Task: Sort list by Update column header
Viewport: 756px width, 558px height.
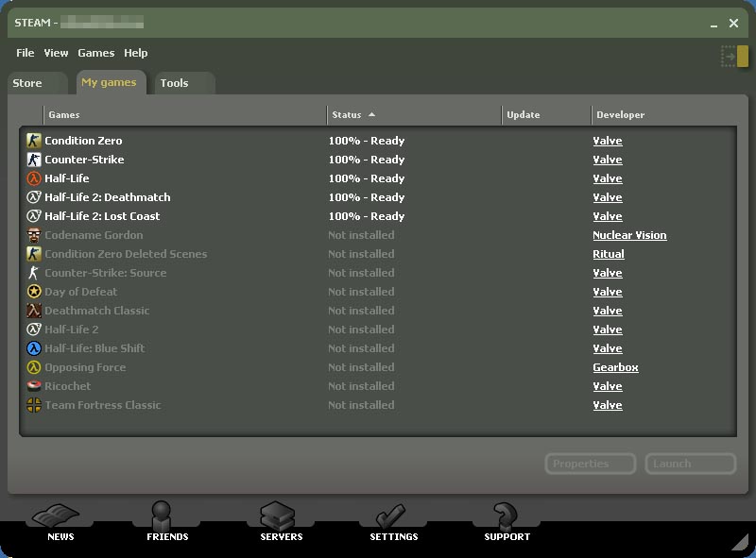Action: [546, 114]
